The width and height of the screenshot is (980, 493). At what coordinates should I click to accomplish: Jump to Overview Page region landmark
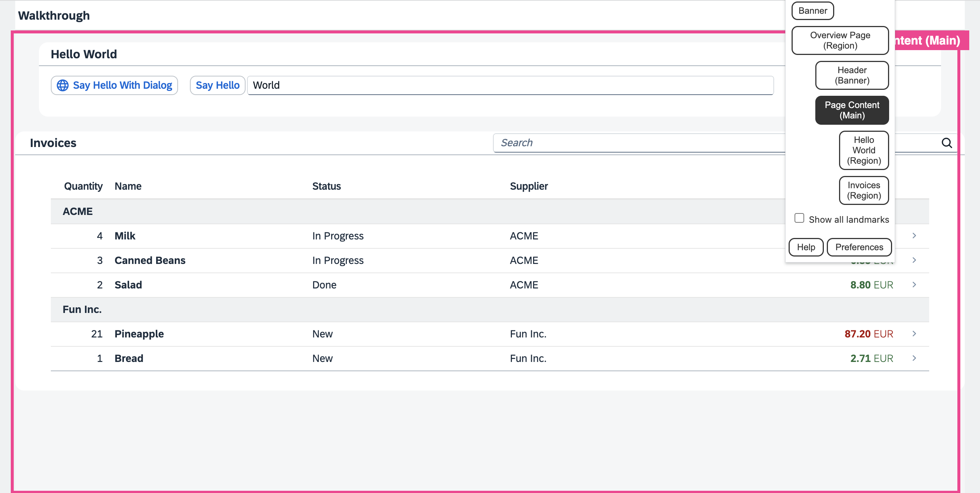[x=840, y=40]
